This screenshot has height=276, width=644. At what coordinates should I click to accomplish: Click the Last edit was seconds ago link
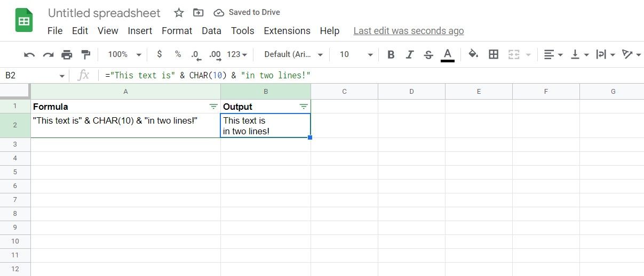point(409,31)
